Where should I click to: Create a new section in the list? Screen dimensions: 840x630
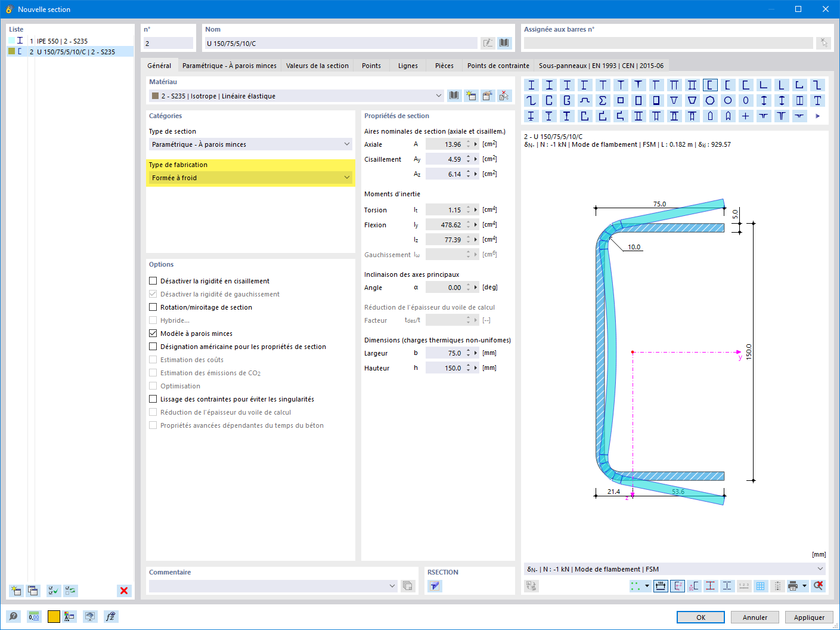point(16,591)
